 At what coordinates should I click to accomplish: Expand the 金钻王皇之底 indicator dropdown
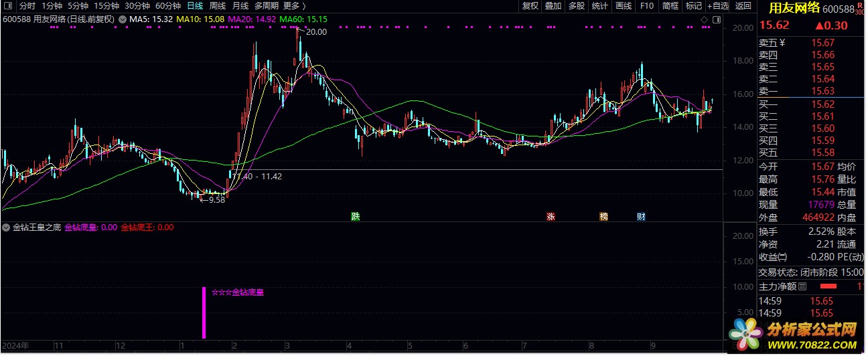7,228
